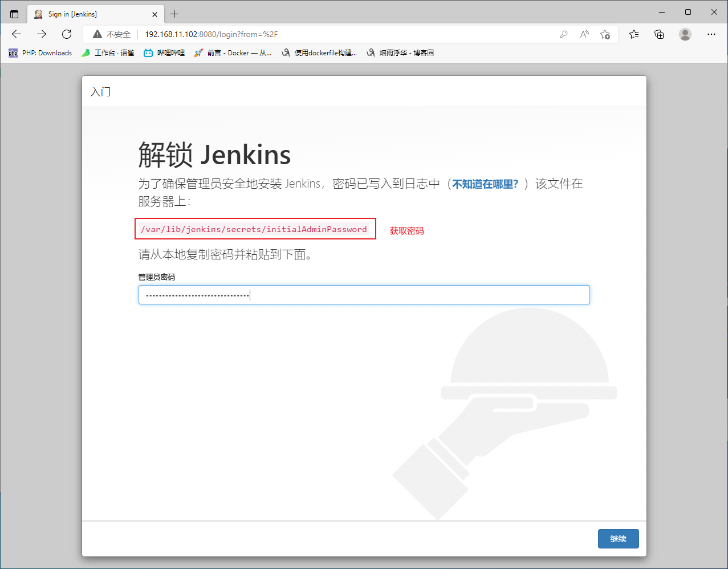Open the Favorites list icon
The height and width of the screenshot is (569, 728).
pos(634,34)
